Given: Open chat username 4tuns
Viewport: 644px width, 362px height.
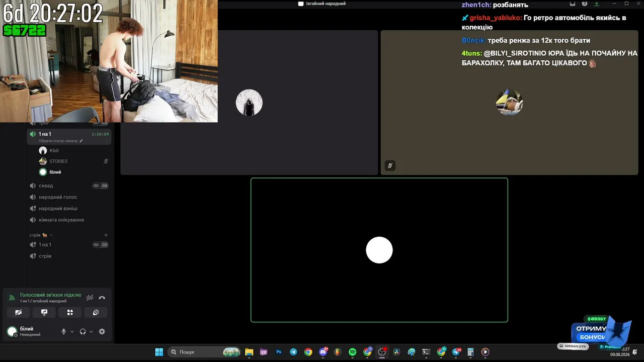Looking at the screenshot, I should 472,53.
